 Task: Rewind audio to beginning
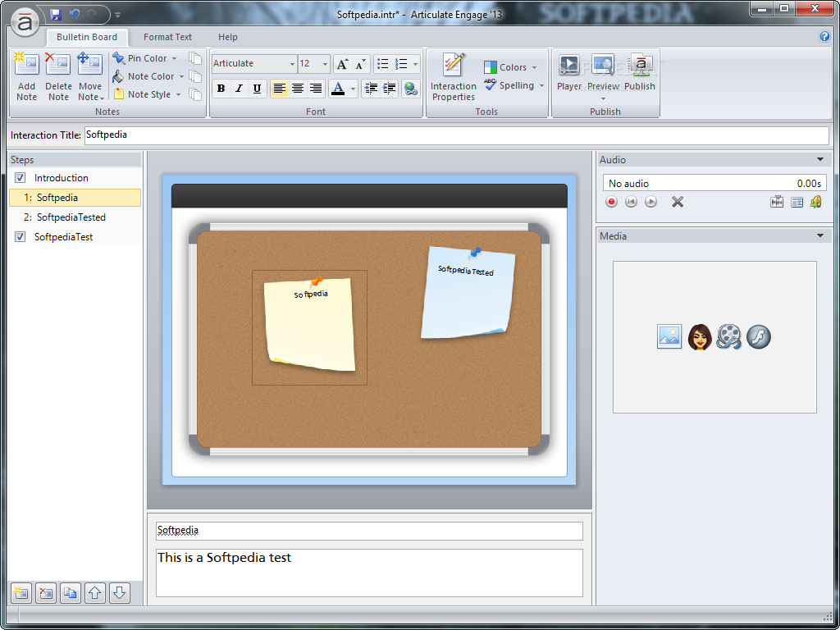[x=631, y=202]
